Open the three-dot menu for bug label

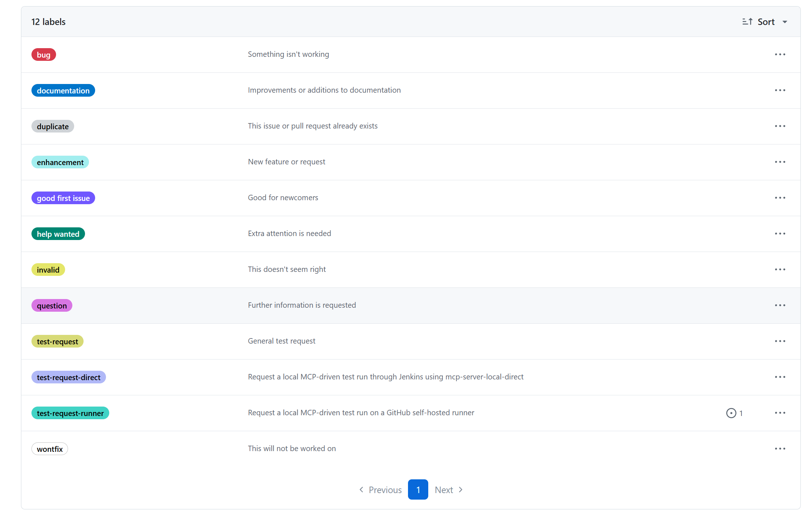(780, 54)
